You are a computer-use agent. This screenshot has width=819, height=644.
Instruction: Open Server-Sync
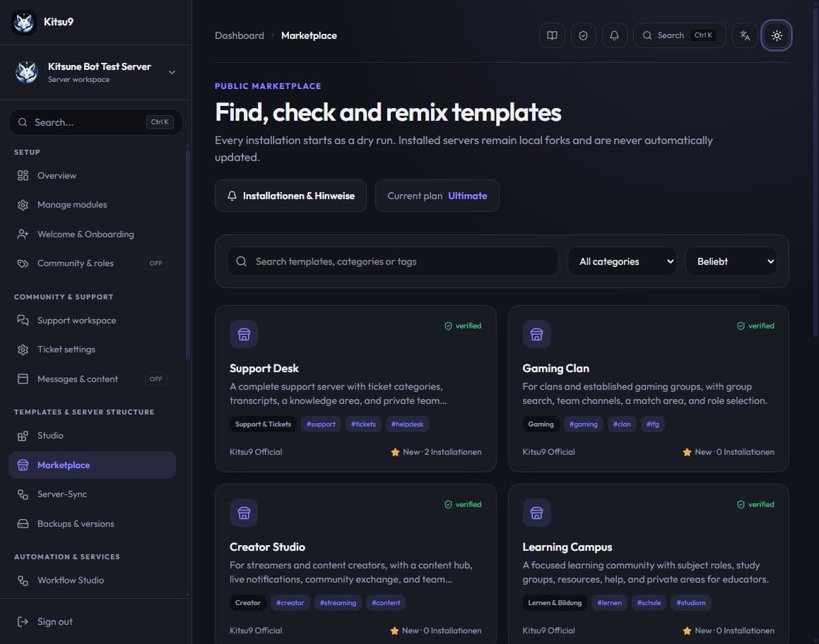coord(92,494)
